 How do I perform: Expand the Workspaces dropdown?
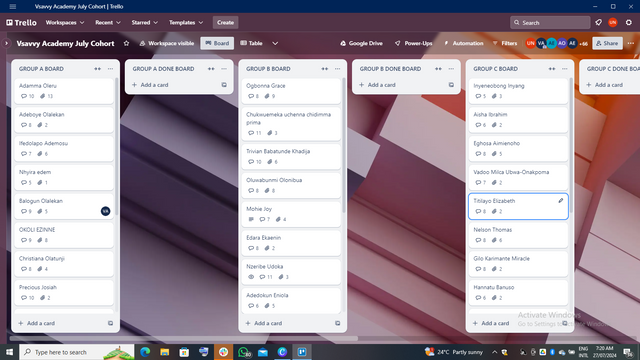pyautogui.click(x=65, y=22)
